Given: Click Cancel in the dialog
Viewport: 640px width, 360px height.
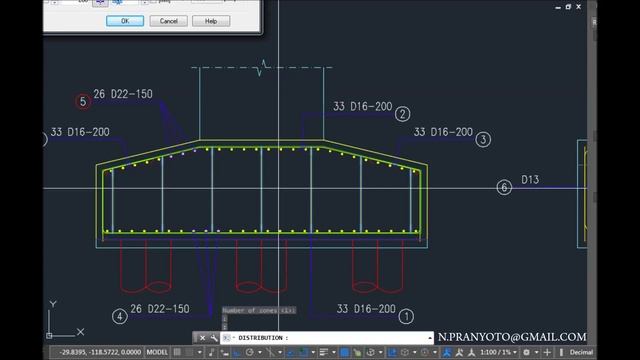Looking at the screenshot, I should (x=168, y=21).
